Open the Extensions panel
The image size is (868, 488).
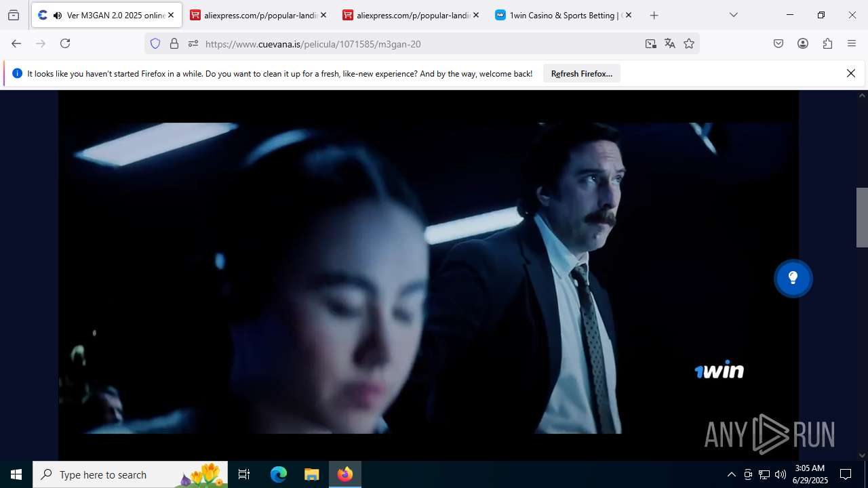pos(827,43)
